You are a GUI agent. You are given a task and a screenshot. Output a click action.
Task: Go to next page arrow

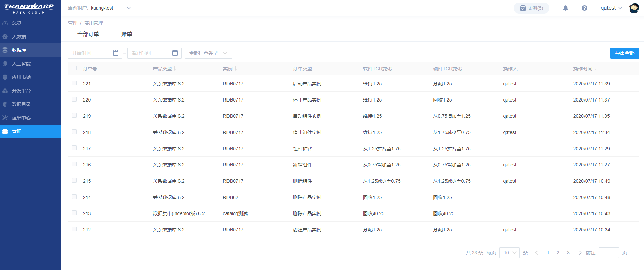[580, 253]
